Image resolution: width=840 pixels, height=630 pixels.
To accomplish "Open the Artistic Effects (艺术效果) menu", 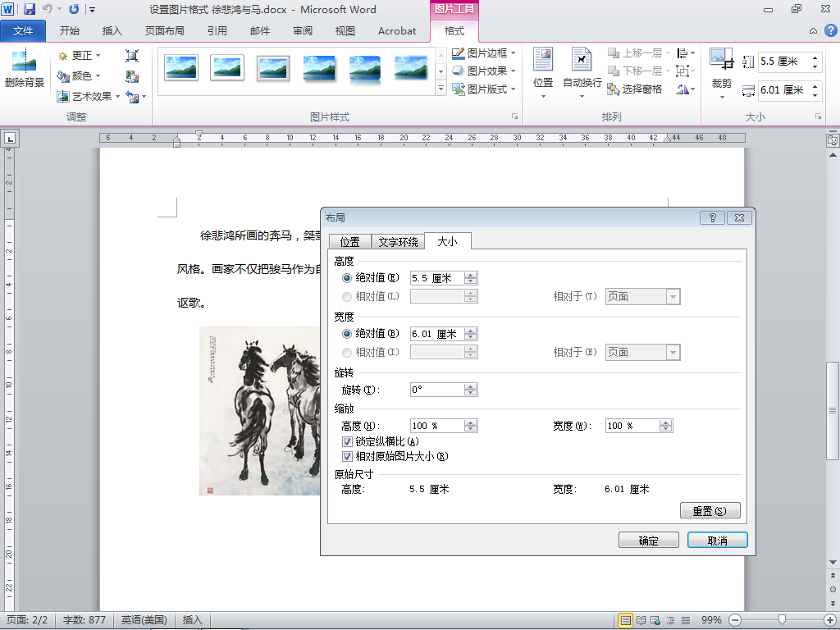I will tap(89, 97).
